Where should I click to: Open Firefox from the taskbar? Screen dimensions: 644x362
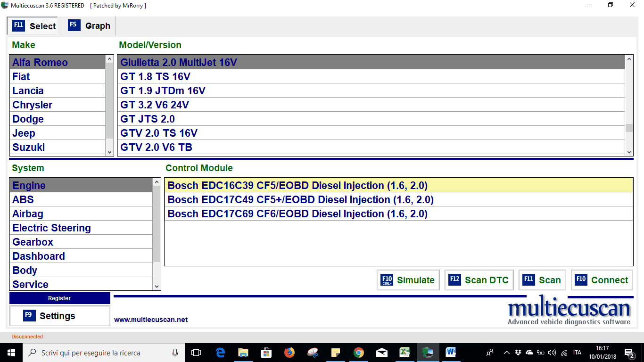point(289,353)
